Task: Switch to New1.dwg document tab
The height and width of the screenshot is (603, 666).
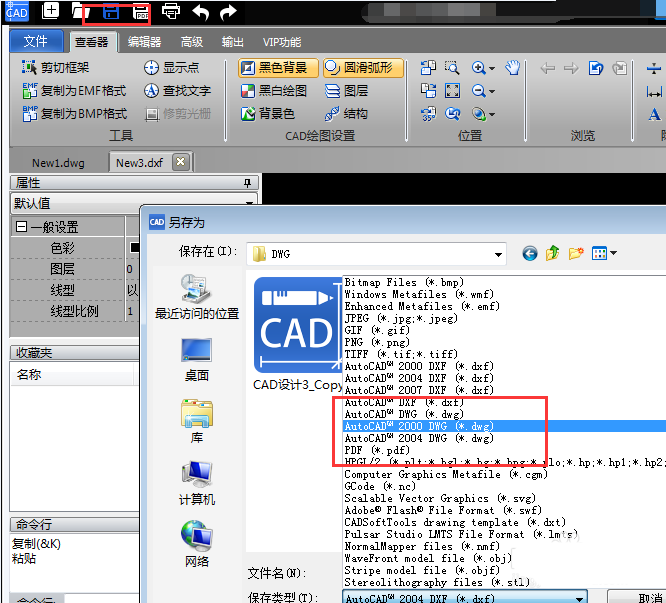Action: point(58,163)
